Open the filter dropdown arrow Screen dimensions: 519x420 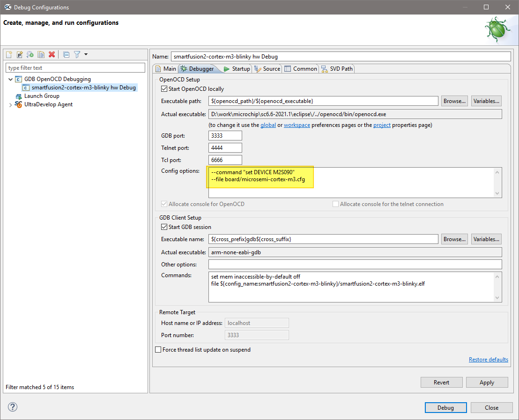point(86,54)
